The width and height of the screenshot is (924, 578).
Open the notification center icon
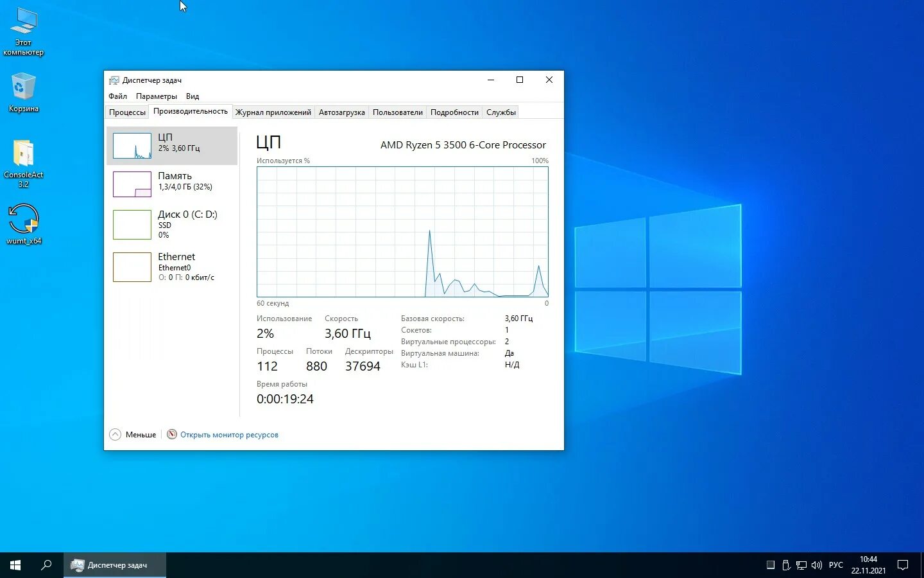click(903, 565)
